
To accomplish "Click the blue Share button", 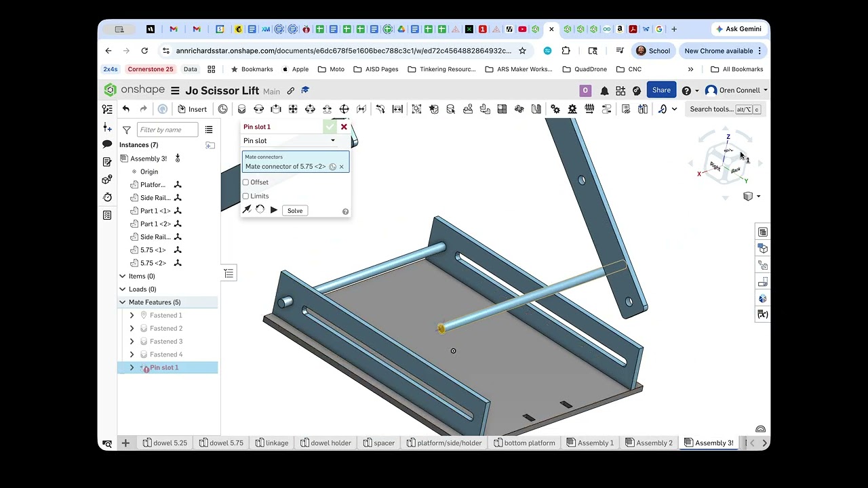I will coord(661,90).
